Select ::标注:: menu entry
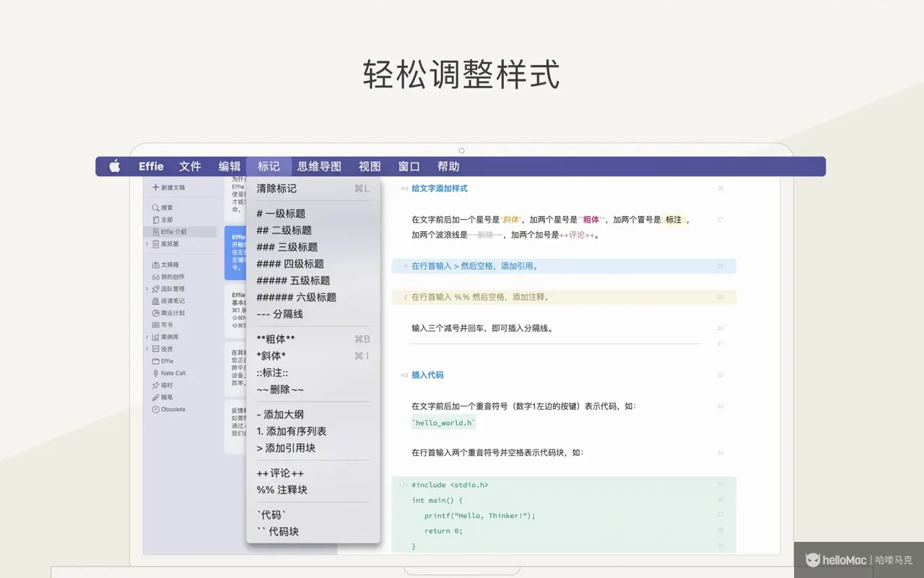 click(x=313, y=373)
